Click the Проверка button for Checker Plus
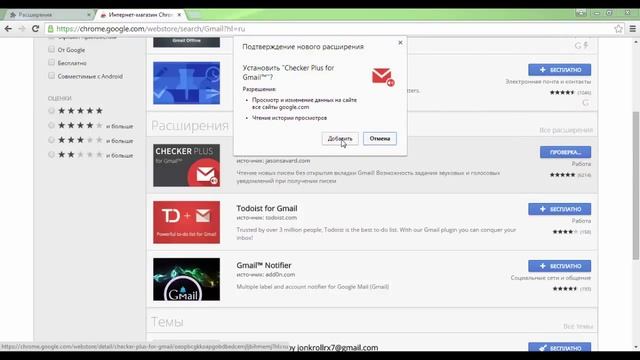The height and width of the screenshot is (360, 640). point(565,152)
